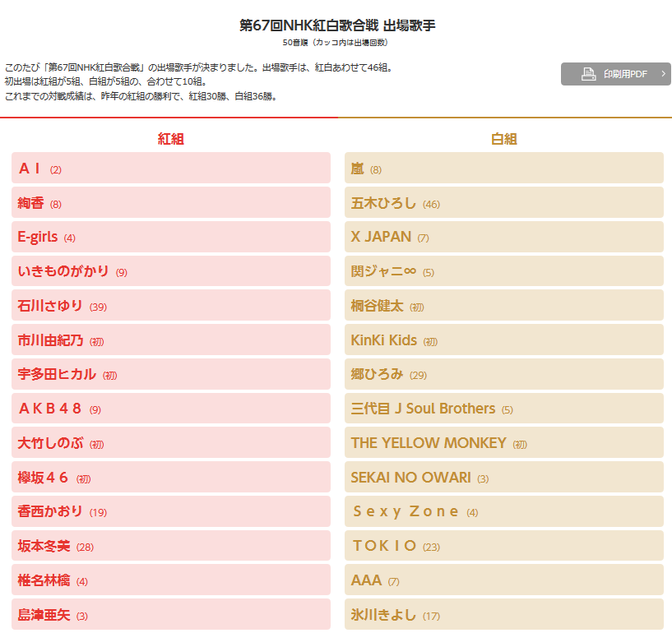Click the line about 初出場 10組
This screenshot has height=633, width=672.
point(107,81)
